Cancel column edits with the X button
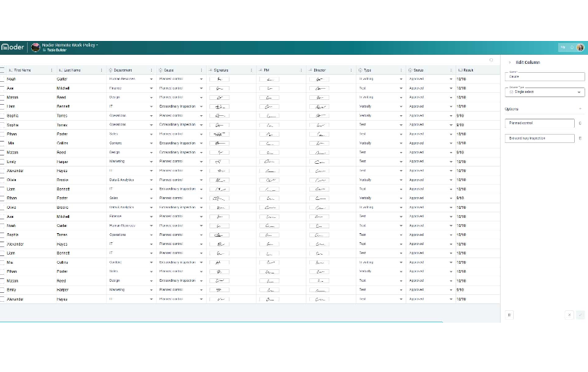 point(569,315)
